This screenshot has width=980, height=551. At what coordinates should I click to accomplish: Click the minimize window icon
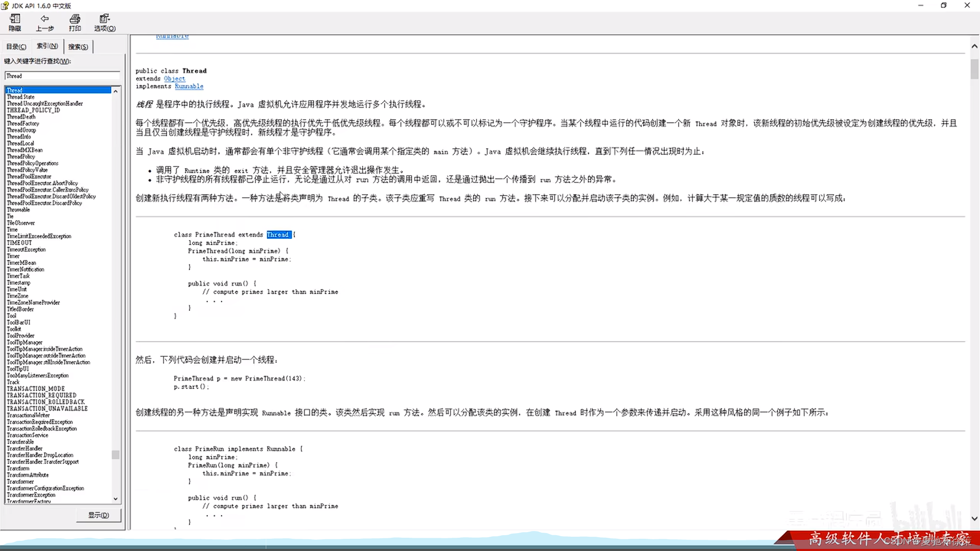click(x=921, y=6)
